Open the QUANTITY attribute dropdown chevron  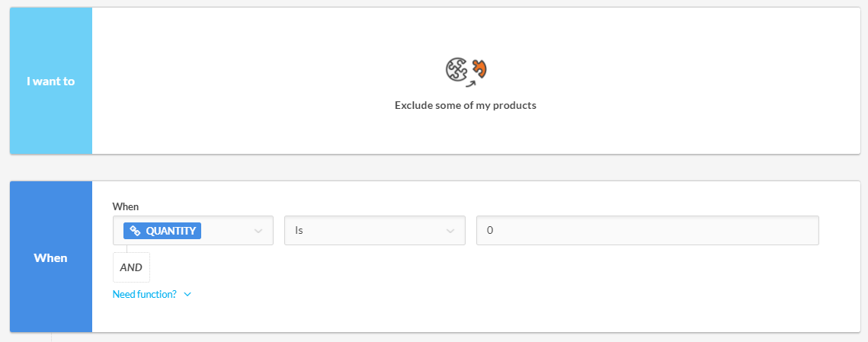coord(258,231)
